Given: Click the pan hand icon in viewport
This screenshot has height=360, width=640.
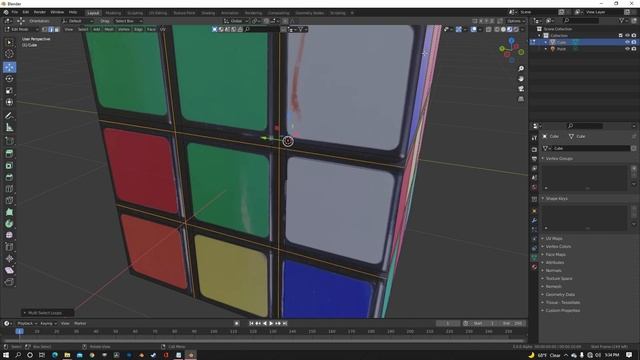Looking at the screenshot, I should point(521,79).
